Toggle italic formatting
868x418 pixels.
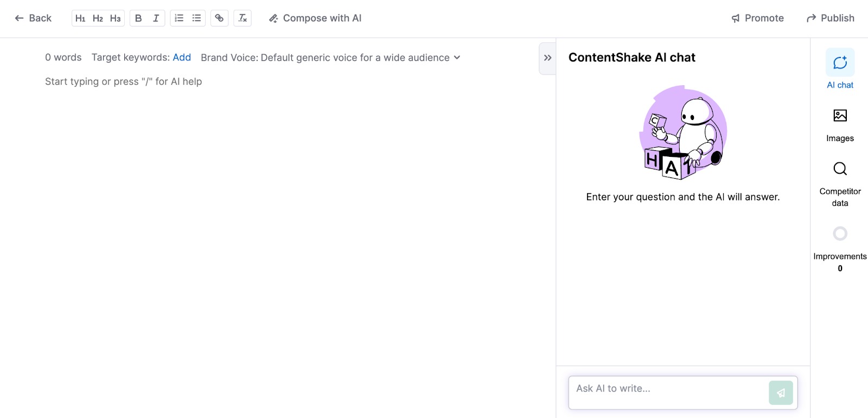[156, 18]
